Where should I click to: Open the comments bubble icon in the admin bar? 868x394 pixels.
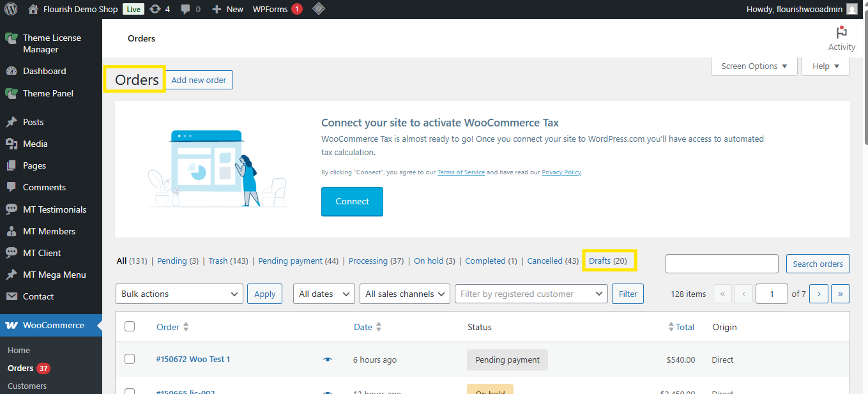[185, 10]
